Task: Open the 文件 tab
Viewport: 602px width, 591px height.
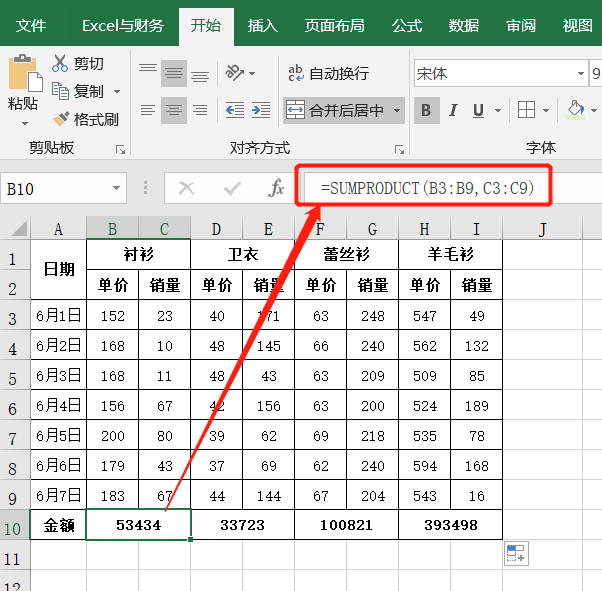Action: [x=31, y=26]
